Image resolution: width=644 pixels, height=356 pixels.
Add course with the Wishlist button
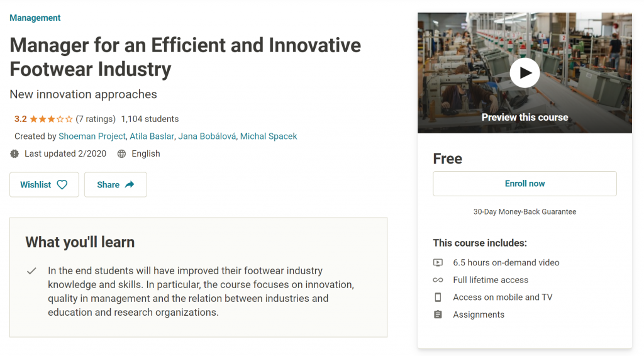[45, 185]
